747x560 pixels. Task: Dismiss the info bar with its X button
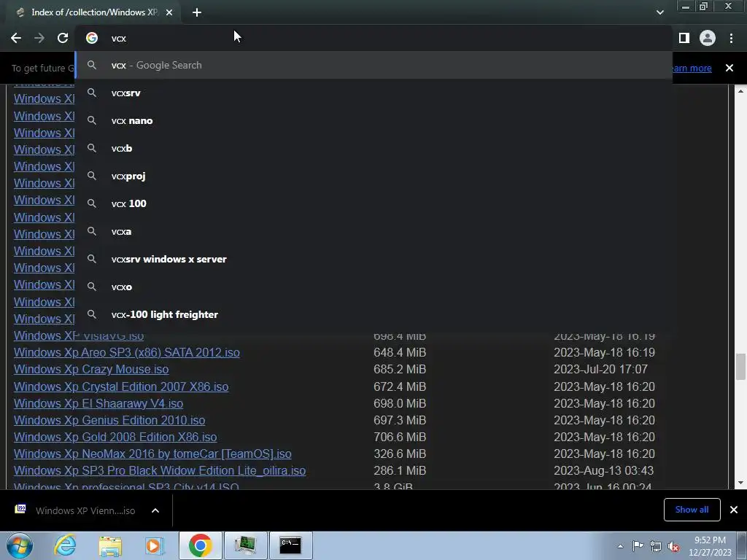[x=729, y=68]
